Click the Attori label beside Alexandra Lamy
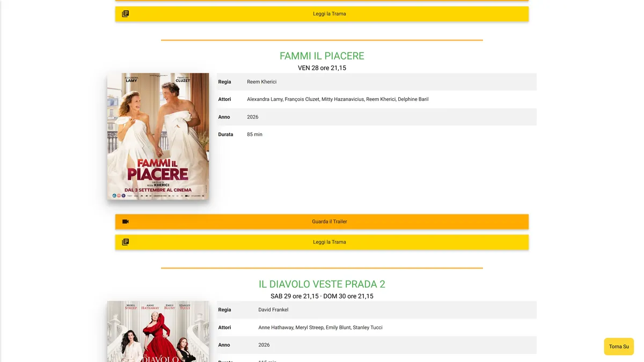 (x=225, y=99)
